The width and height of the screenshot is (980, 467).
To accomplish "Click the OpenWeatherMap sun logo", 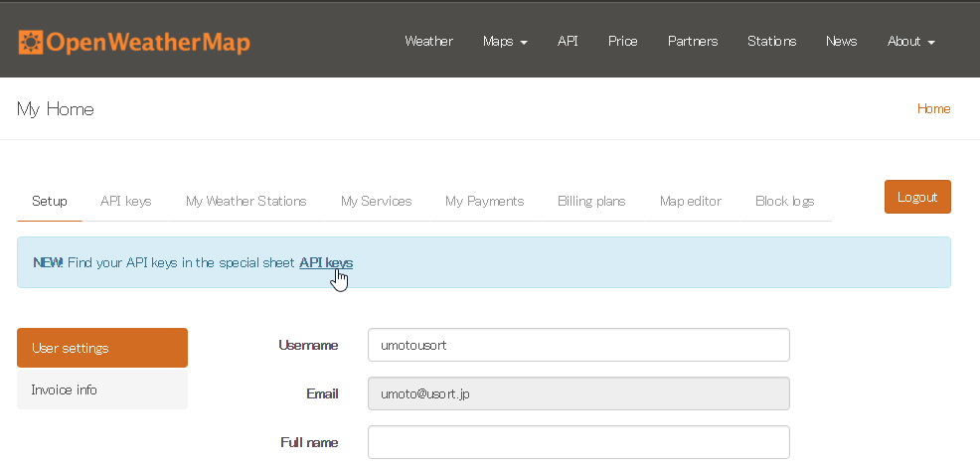I will (31, 43).
